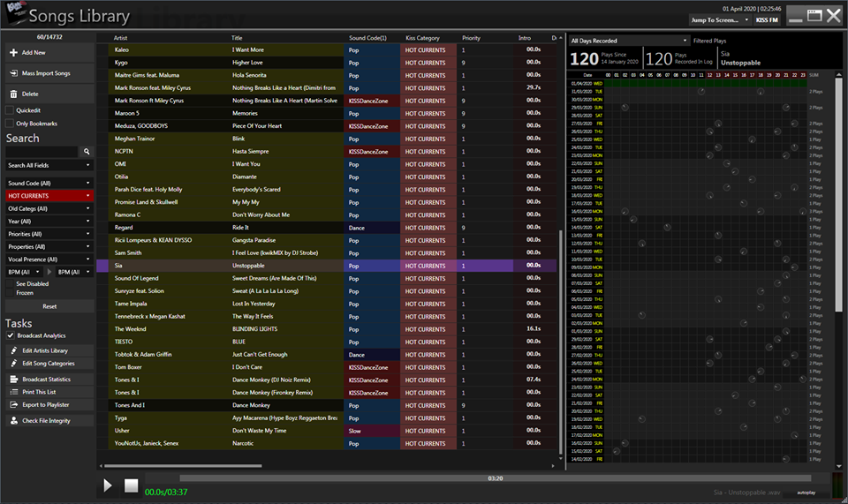Click the Check File Integrity button
Viewport: 848px width, 504px height.
49,421
